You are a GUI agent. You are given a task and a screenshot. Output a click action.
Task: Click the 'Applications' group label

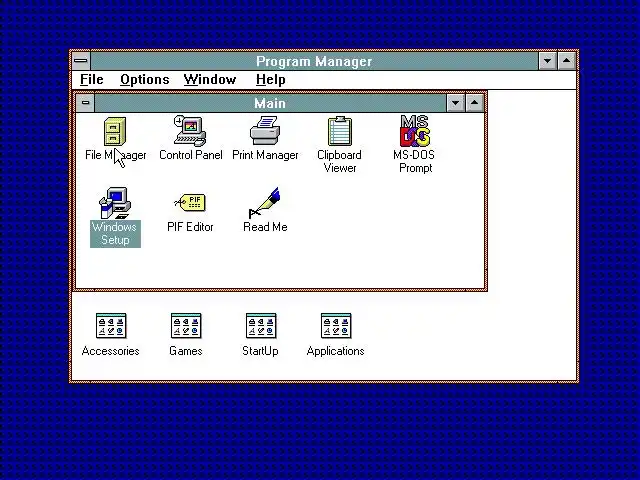[x=336, y=351]
